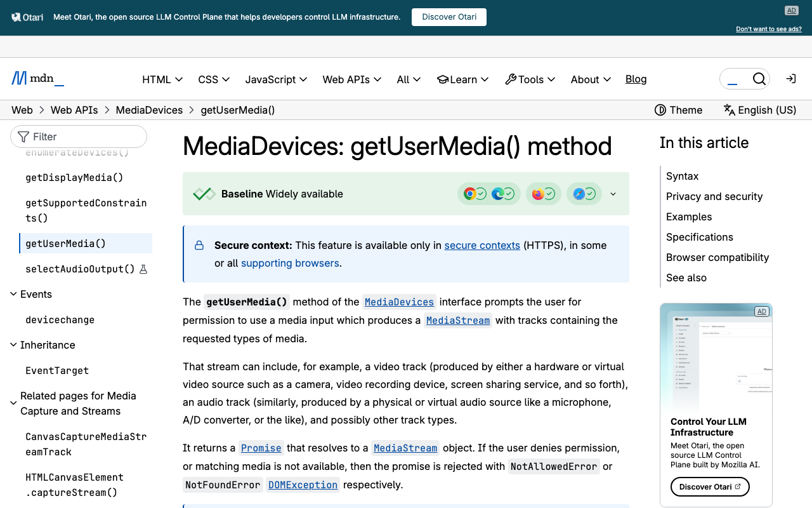This screenshot has height=508, width=812.
Task: Click the getUserMedia() breadcrumb
Action: pos(238,110)
